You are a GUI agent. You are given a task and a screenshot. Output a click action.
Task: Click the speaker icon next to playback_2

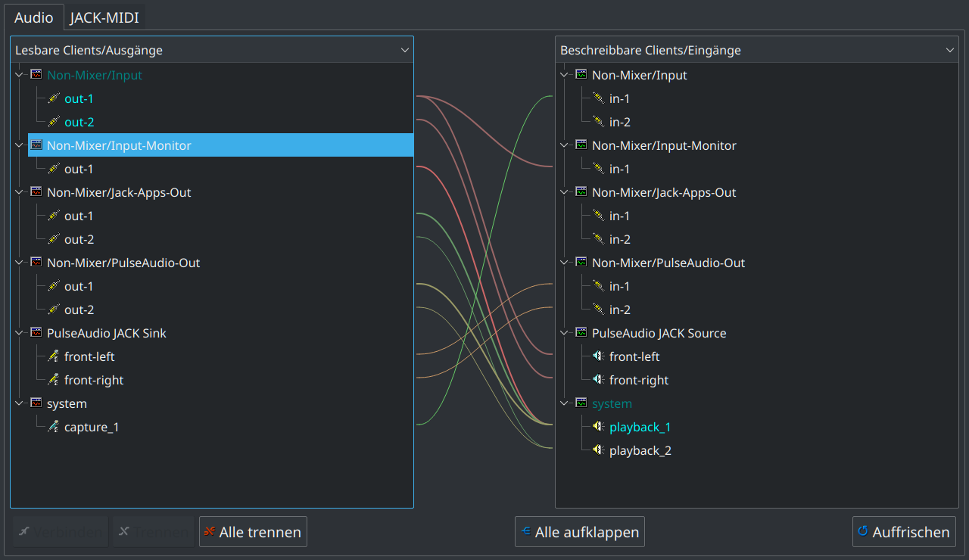[x=598, y=450]
